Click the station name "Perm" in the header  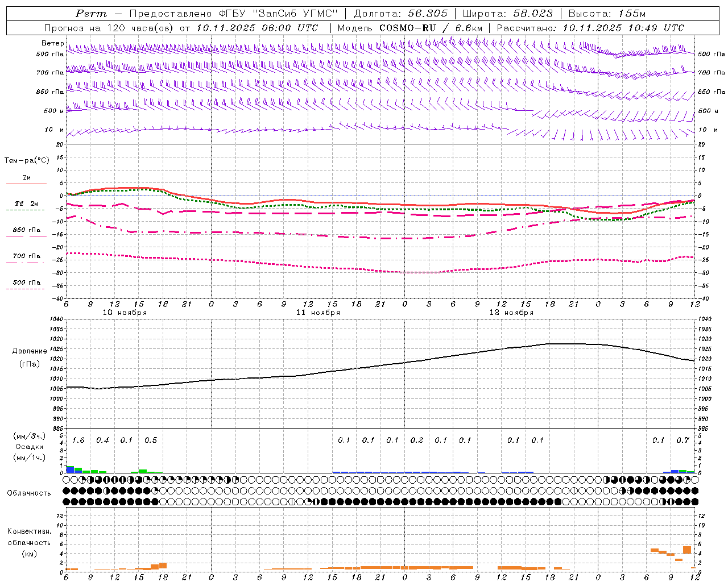(x=92, y=14)
